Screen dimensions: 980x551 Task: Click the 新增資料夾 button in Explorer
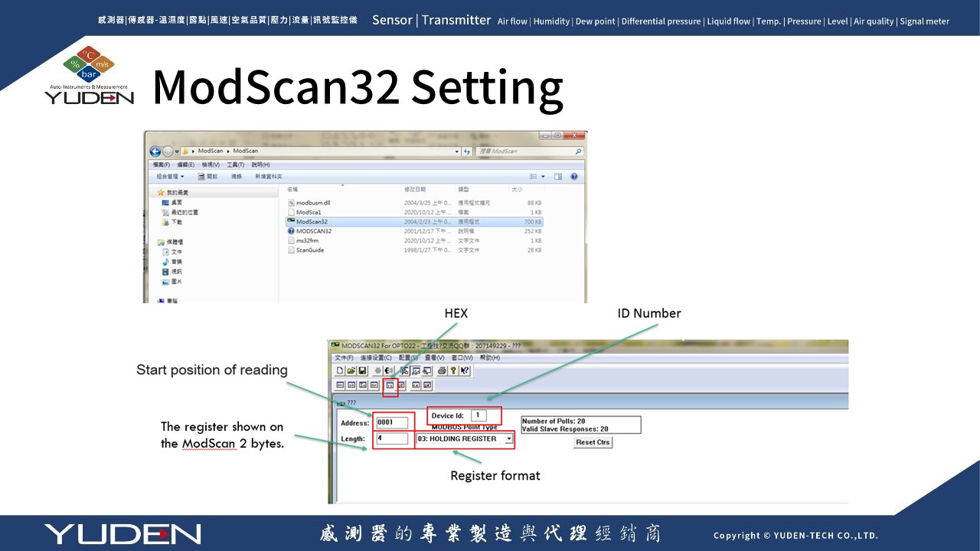(269, 176)
